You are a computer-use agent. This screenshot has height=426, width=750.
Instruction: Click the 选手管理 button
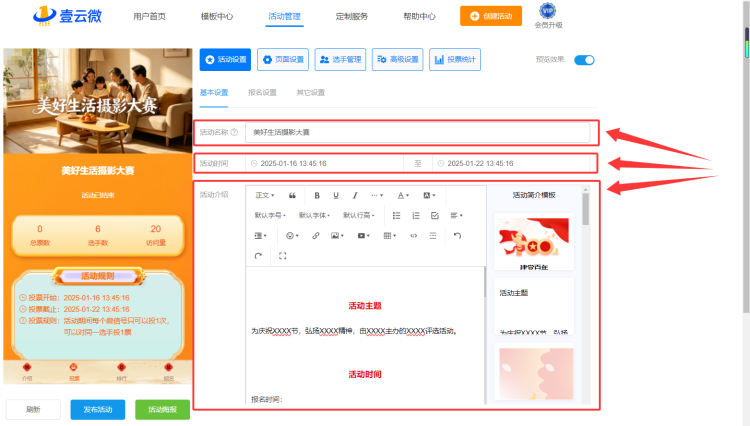(340, 60)
